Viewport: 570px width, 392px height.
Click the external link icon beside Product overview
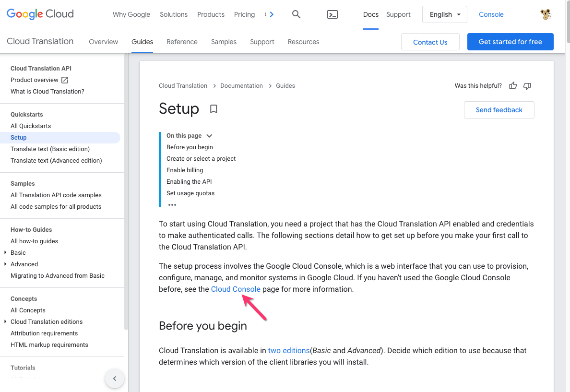[x=65, y=80]
